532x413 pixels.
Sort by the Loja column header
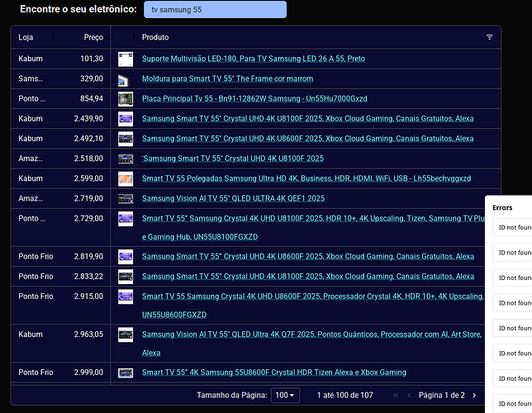26,37
